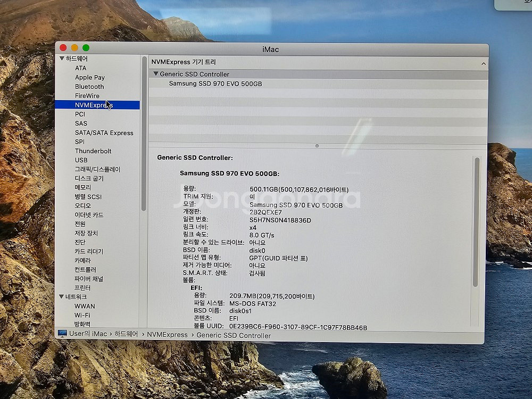Click User의 iMac in the path bar
Screen dimensions: 532x399
pyautogui.click(x=88, y=334)
